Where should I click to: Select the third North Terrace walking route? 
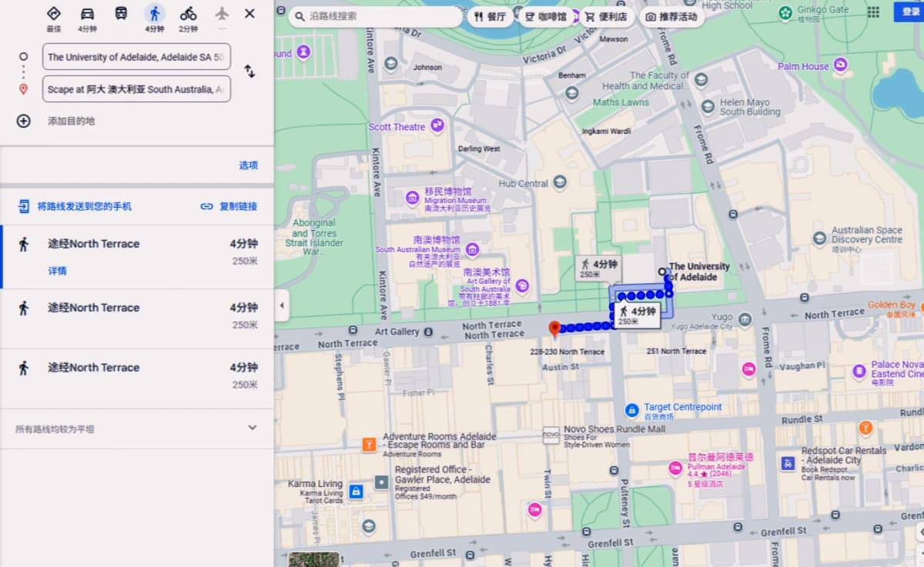click(137, 377)
